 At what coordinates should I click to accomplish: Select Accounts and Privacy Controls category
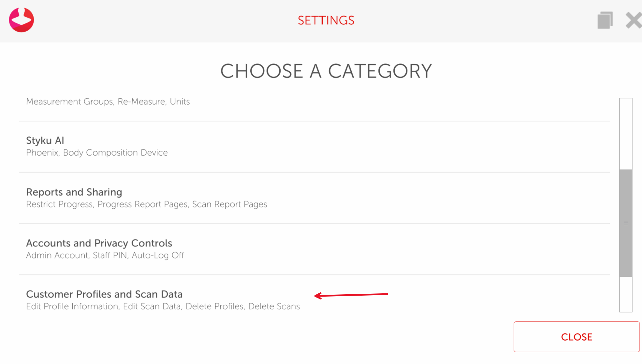pos(99,243)
